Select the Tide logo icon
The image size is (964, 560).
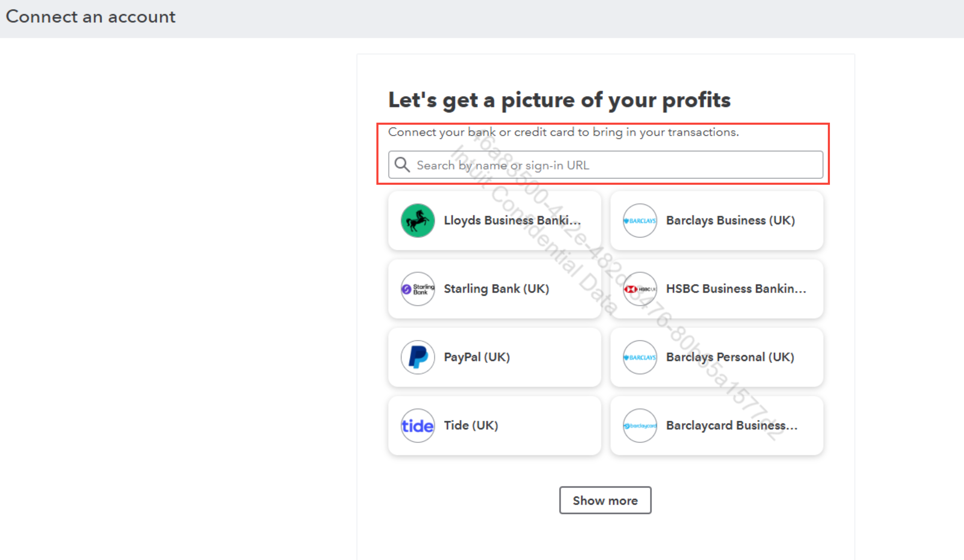pos(418,425)
